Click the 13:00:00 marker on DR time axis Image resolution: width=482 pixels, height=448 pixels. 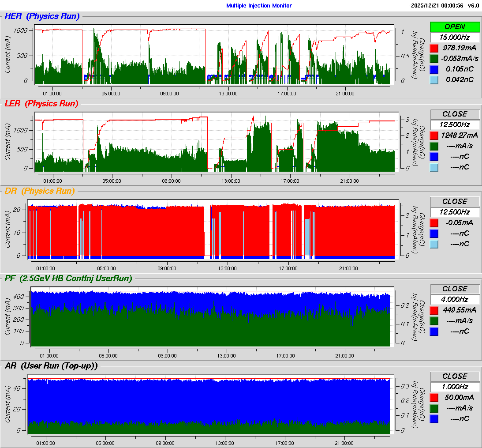[x=228, y=268]
